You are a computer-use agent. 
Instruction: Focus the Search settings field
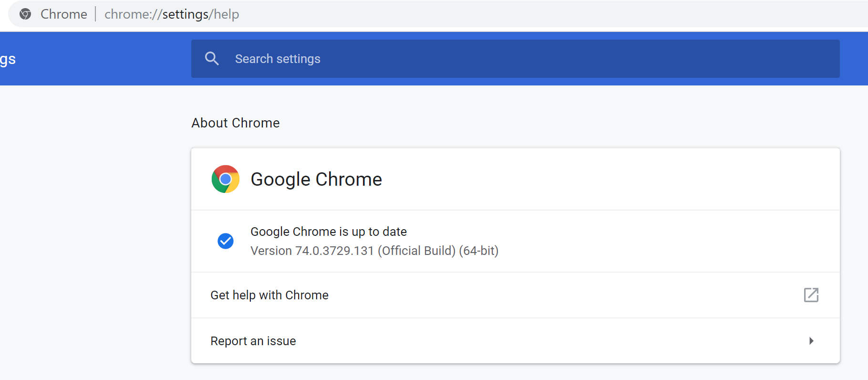[525, 59]
